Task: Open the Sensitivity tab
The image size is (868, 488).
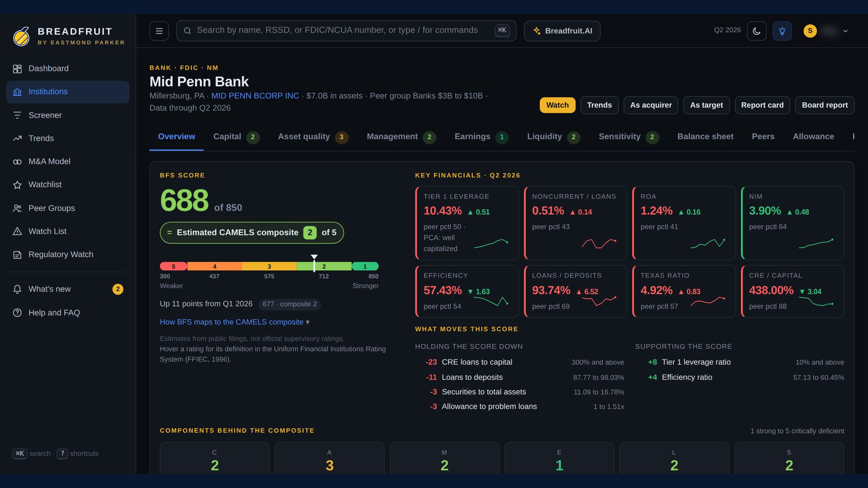Action: coord(629,137)
